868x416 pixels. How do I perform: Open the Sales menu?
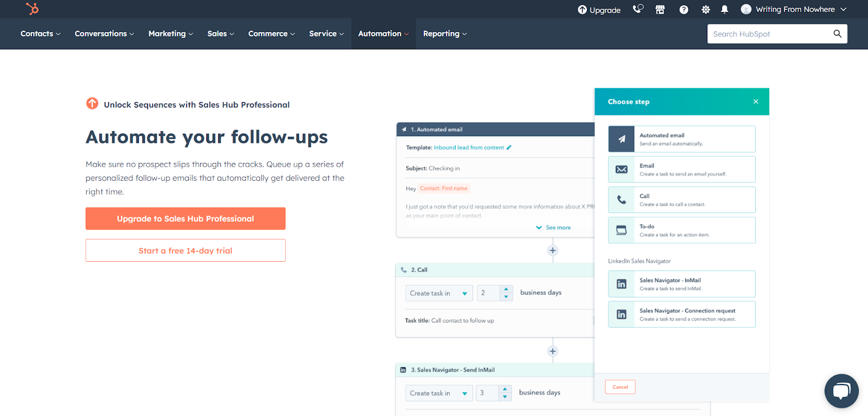point(221,34)
